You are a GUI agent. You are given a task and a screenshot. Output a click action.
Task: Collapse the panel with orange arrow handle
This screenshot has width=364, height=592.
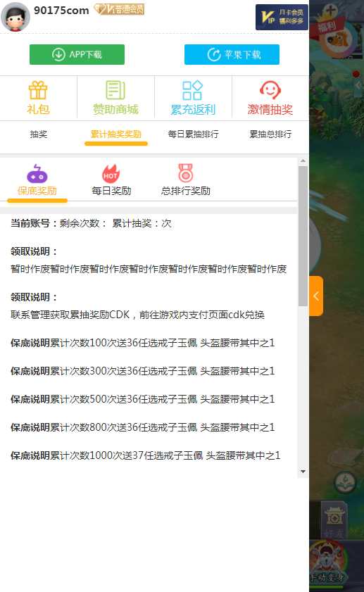click(x=316, y=296)
